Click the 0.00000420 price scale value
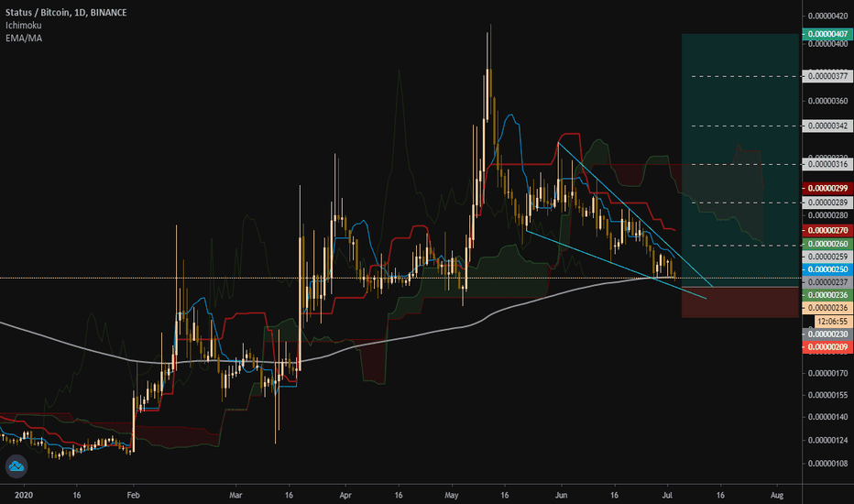 click(827, 16)
